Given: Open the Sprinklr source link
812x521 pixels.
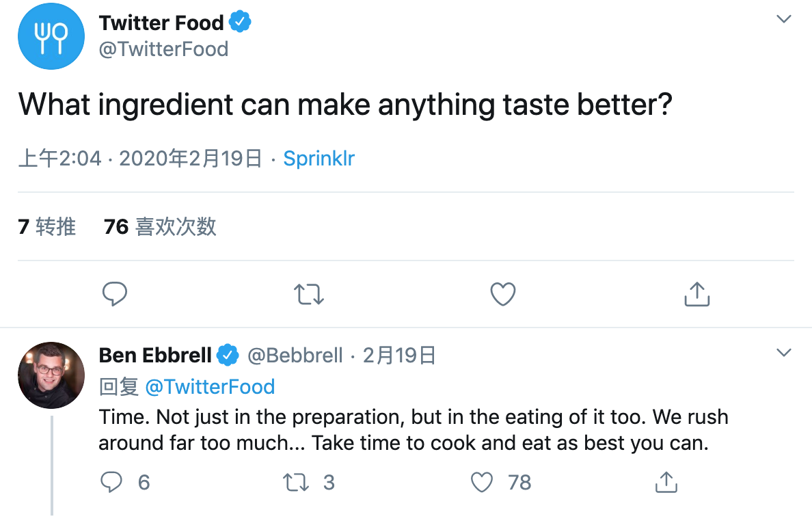Looking at the screenshot, I should pyautogui.click(x=319, y=159).
